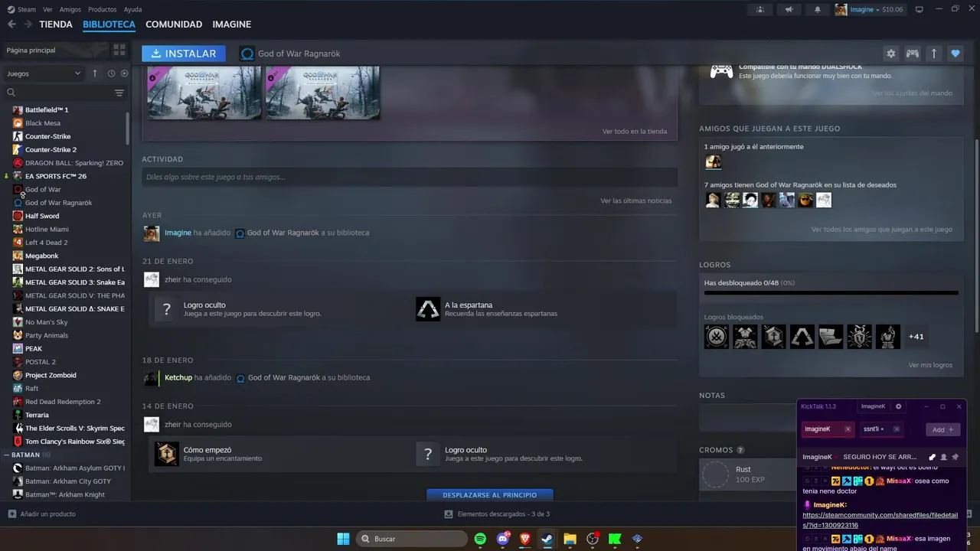
Task: Click the user icon in KickTalk stream header
Action: point(943,457)
